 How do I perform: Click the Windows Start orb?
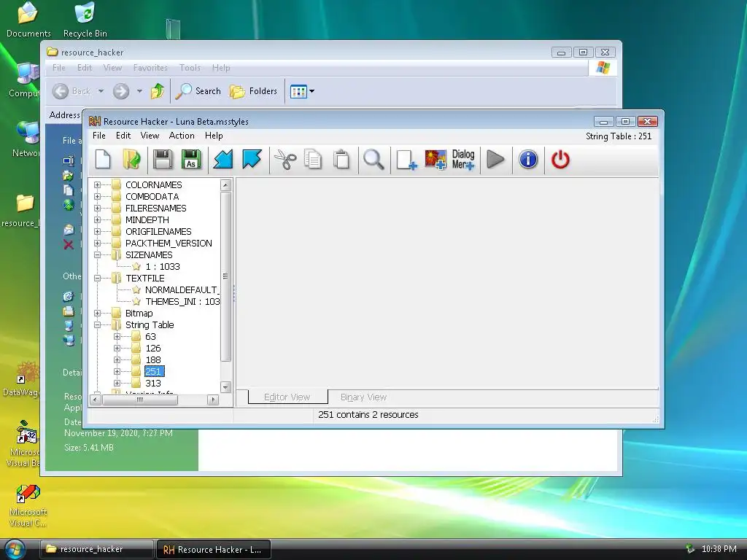pos(15,549)
